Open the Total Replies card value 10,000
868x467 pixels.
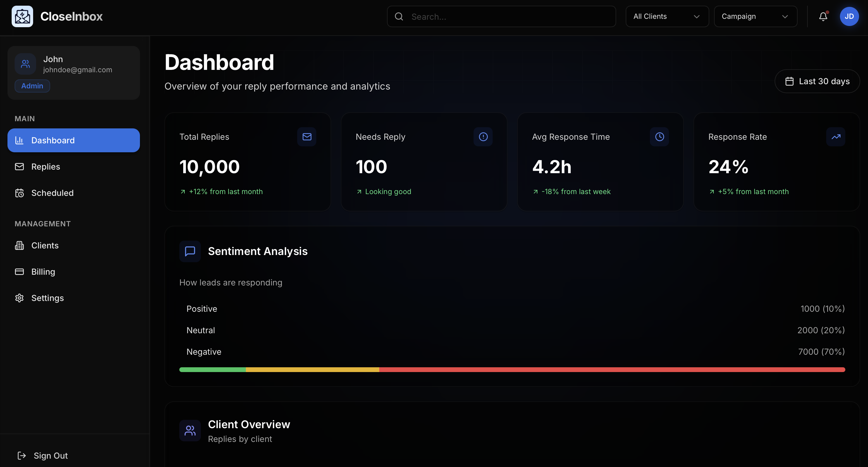point(209,167)
